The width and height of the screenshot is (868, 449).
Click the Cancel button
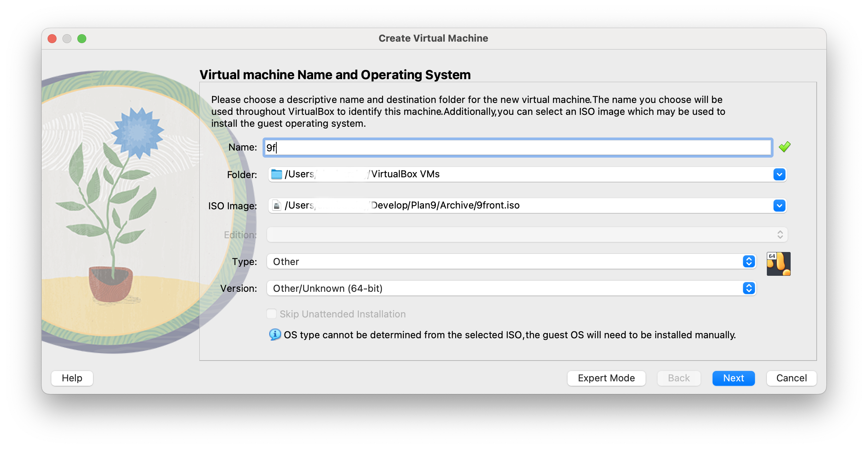(x=791, y=378)
